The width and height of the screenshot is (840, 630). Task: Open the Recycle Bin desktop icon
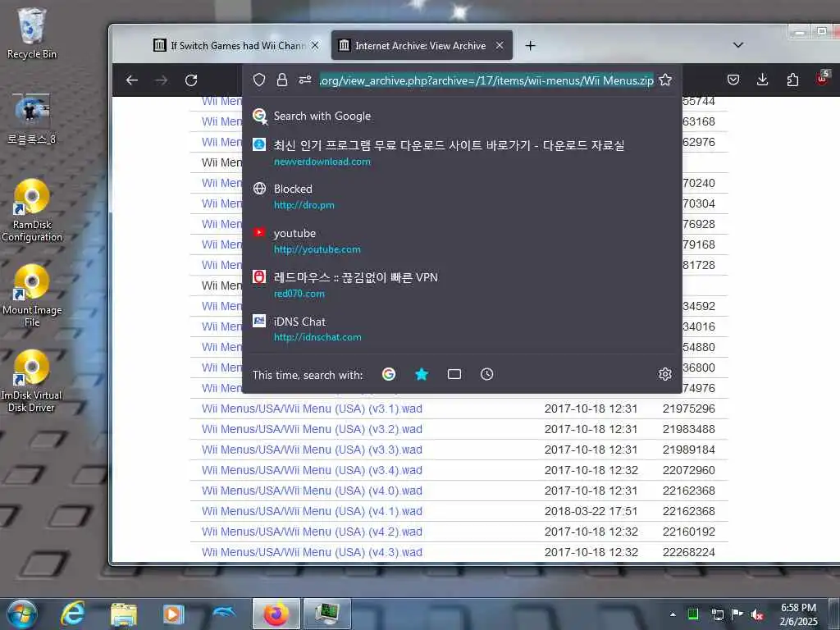[x=32, y=33]
